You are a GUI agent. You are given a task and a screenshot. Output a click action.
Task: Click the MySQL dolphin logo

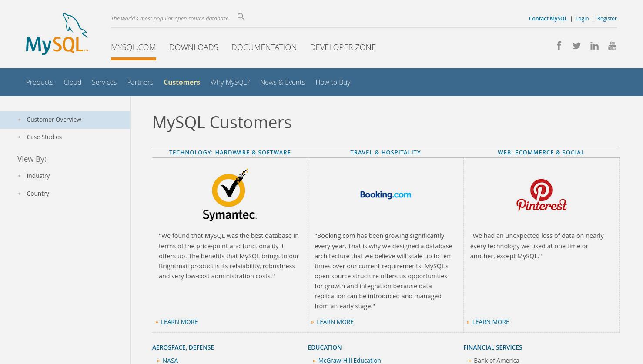pos(57,34)
